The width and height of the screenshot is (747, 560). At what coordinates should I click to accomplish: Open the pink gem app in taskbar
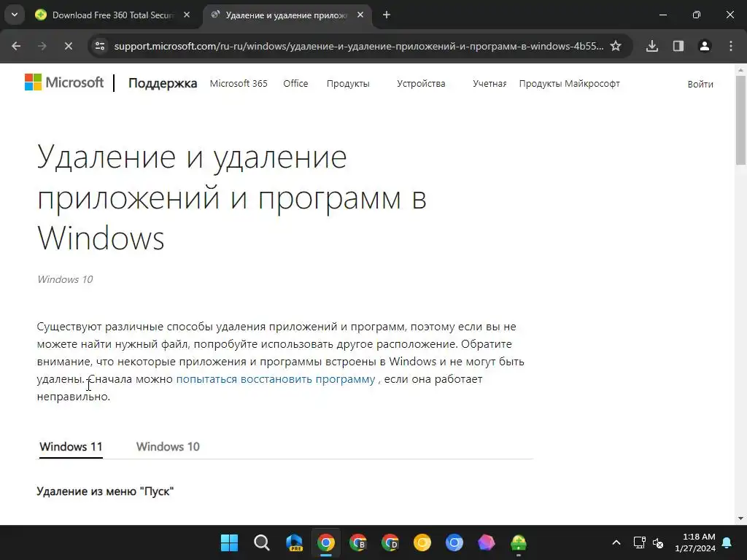487,542
